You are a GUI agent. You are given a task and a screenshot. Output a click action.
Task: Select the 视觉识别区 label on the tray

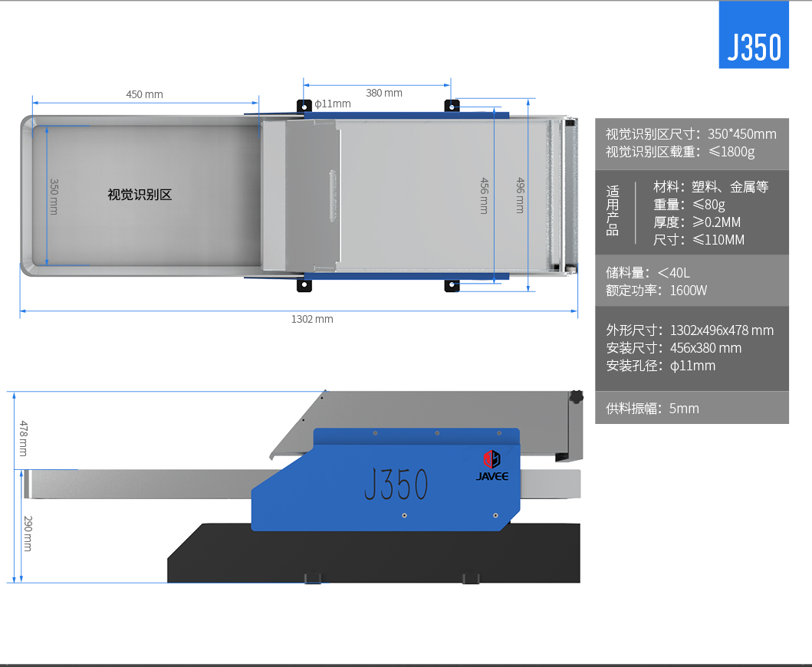click(x=140, y=195)
